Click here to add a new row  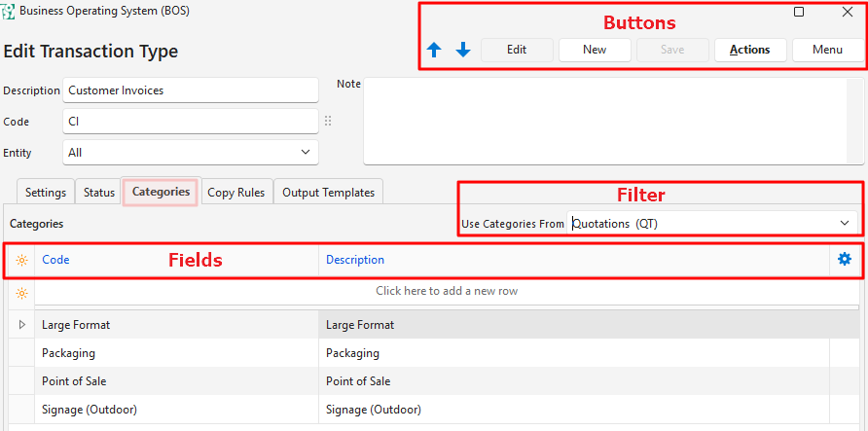(x=447, y=291)
